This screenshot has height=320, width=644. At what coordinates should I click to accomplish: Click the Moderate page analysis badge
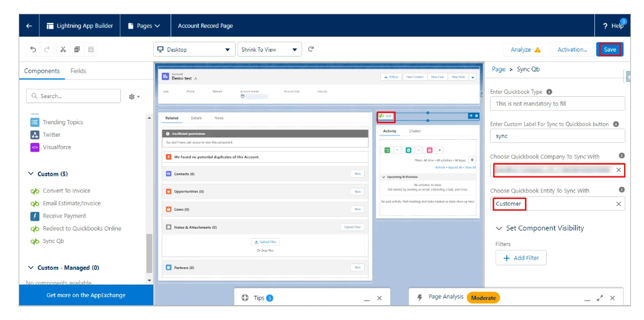[483, 298]
